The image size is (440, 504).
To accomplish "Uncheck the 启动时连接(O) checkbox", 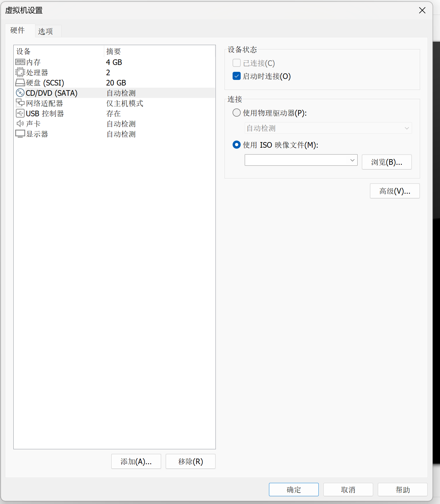I will pyautogui.click(x=237, y=76).
